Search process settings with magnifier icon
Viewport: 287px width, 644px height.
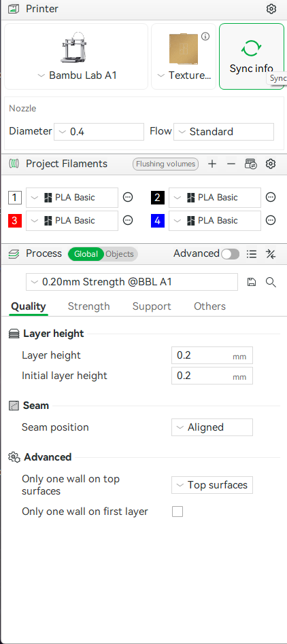point(271,282)
